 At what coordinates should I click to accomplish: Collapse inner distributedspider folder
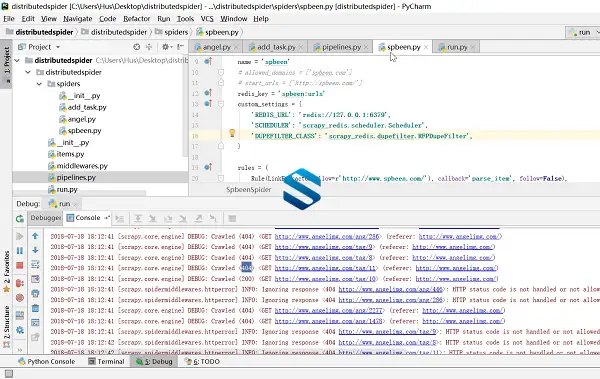coord(28,72)
